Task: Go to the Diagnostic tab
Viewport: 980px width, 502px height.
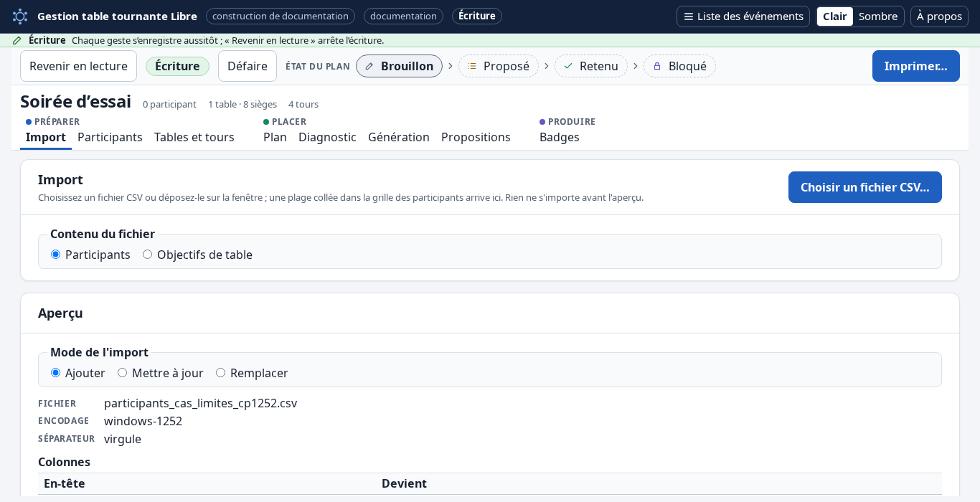Action: pos(327,137)
